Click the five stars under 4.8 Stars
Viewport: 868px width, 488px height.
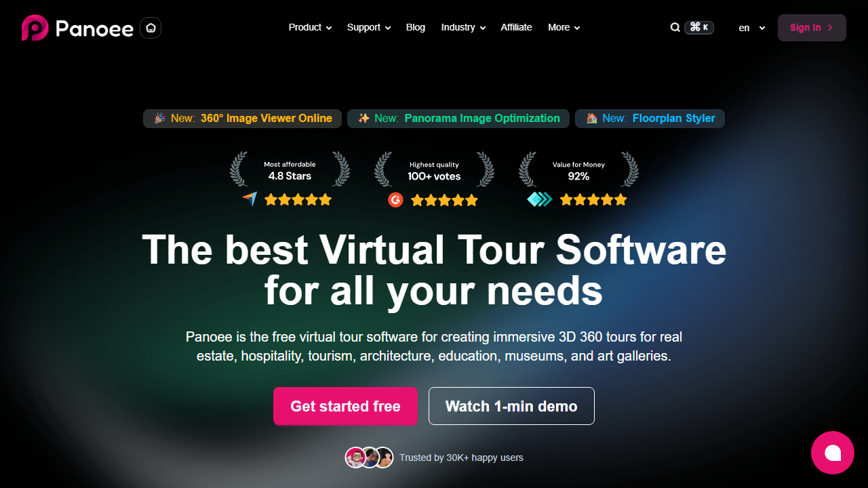pos(298,200)
